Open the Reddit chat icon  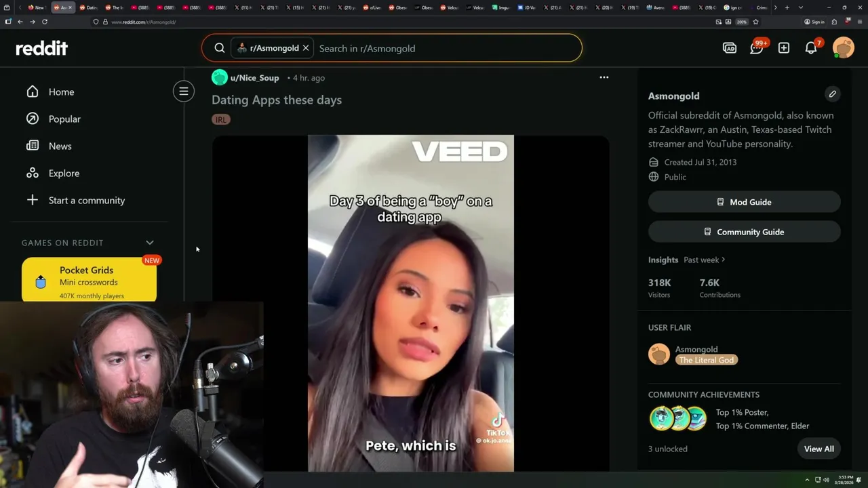tap(757, 48)
